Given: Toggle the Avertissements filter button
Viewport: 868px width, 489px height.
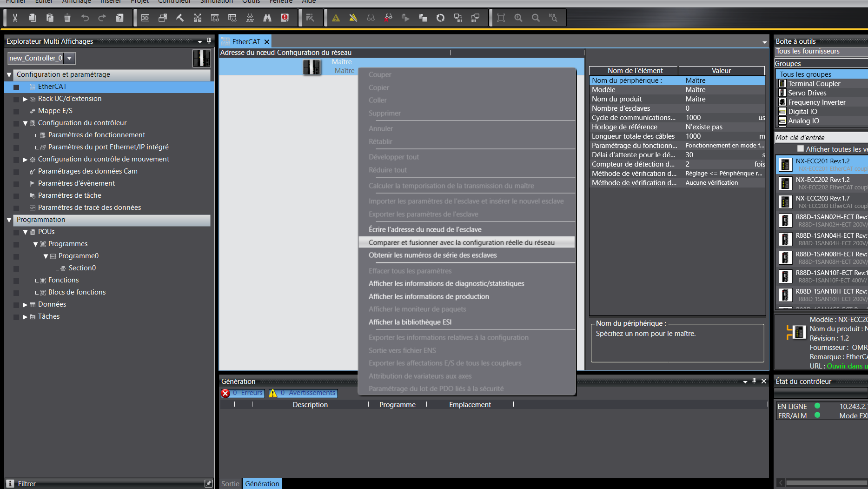Looking at the screenshot, I should pos(303,393).
